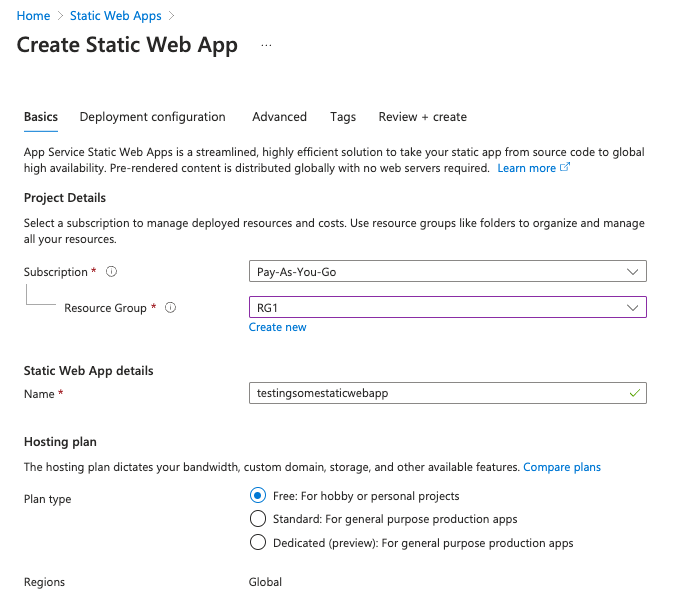
Task: Click the Subscription dropdown chevron arrow
Action: click(632, 272)
